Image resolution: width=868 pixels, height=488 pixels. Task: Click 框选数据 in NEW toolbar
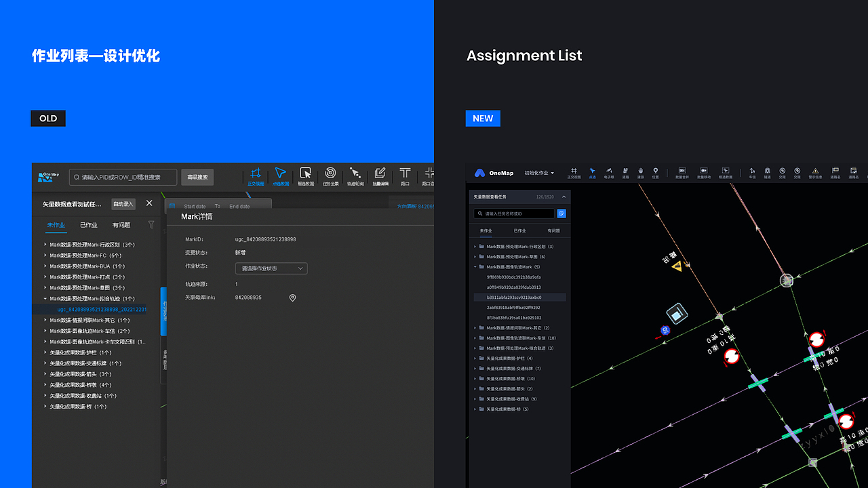pyautogui.click(x=726, y=173)
